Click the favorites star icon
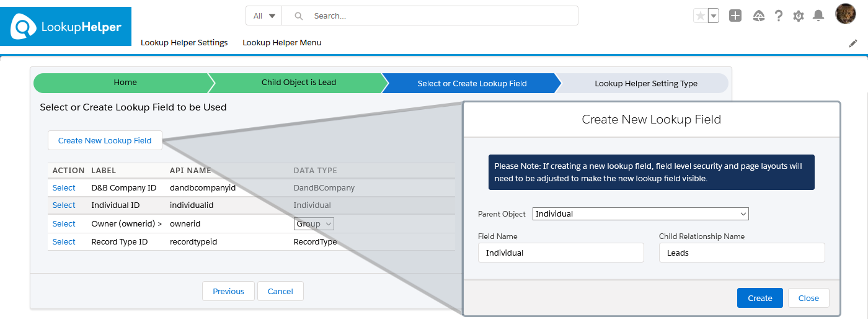The image size is (868, 319). point(700,16)
